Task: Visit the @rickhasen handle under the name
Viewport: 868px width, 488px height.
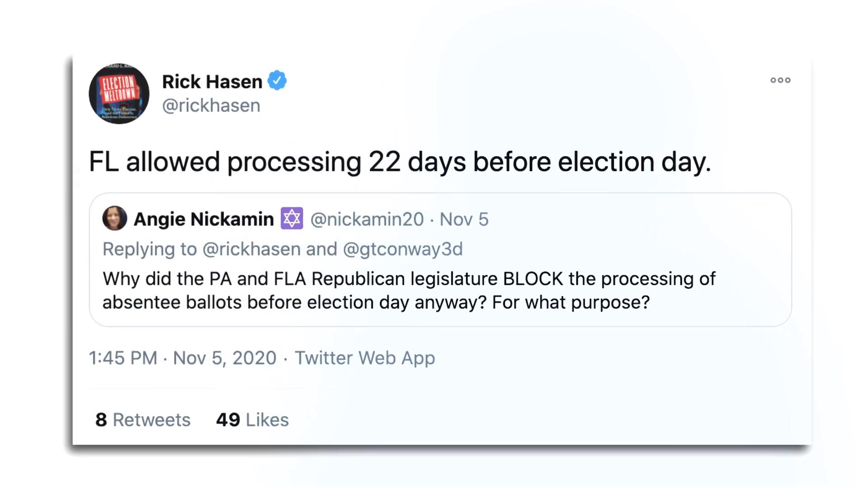Action: [x=211, y=106]
